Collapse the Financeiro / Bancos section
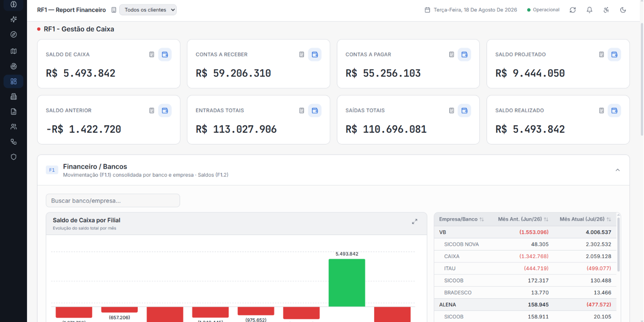This screenshot has height=322, width=644. coord(617,170)
